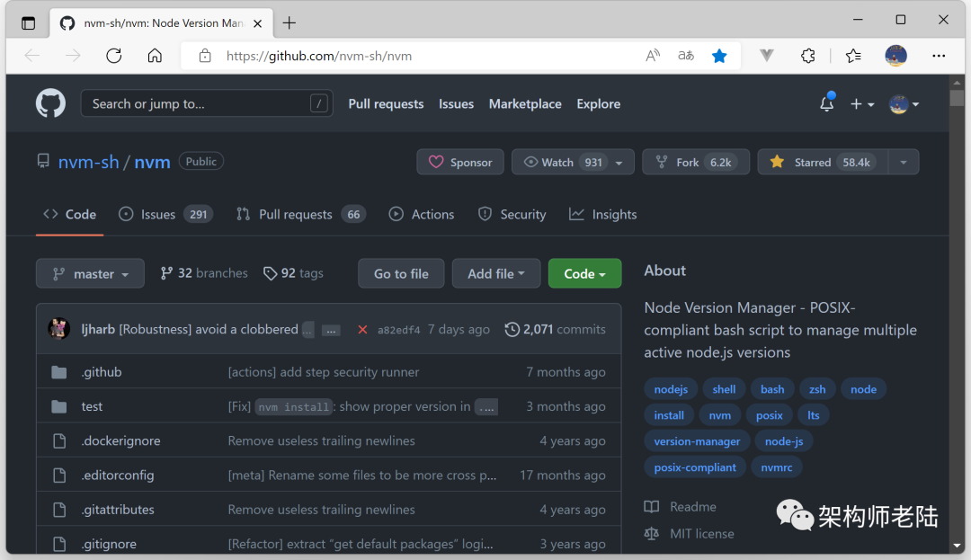Open a new tab with plus
The width and height of the screenshot is (971, 560).
290,23
